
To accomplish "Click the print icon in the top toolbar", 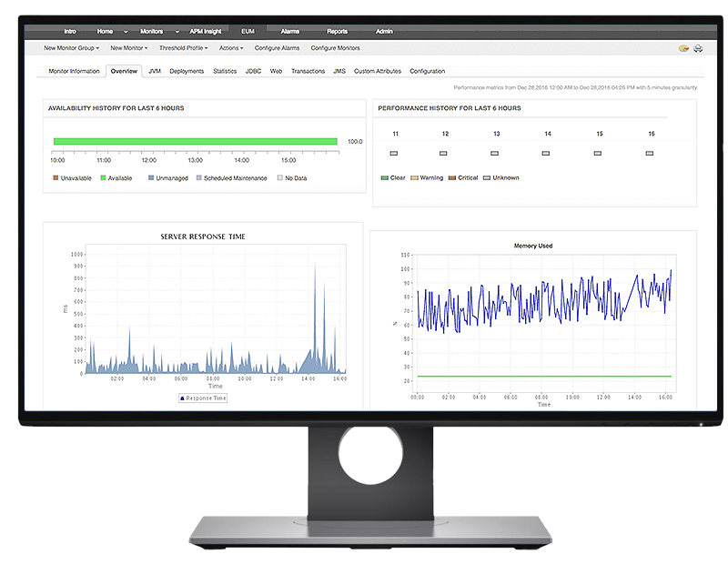I will (698, 47).
